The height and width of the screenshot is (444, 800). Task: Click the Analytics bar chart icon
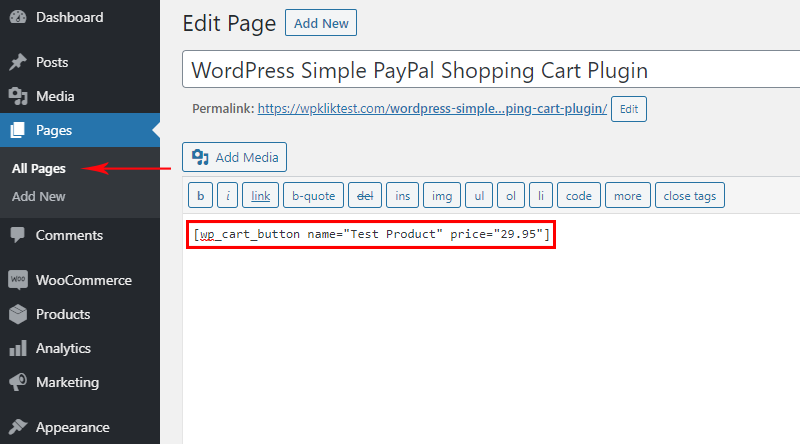point(18,349)
